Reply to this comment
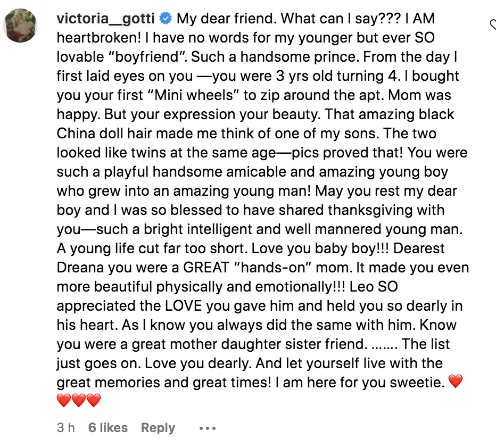This screenshot has height=448, width=496. pyautogui.click(x=158, y=428)
